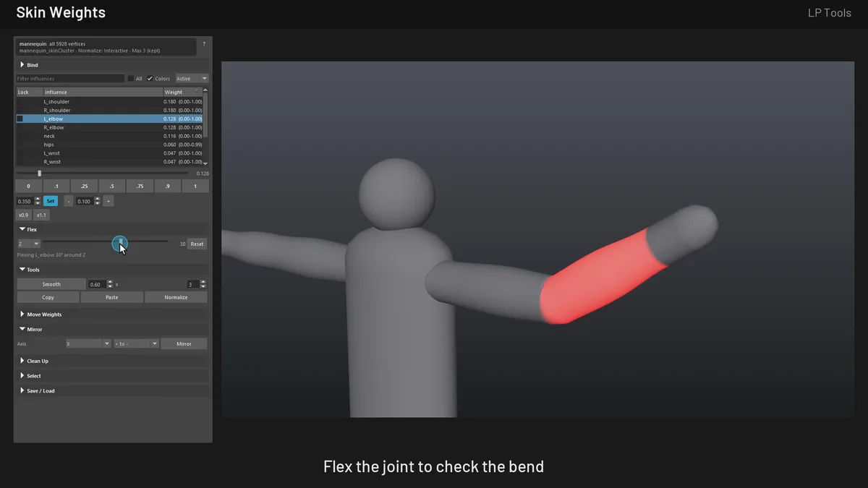Sort by the Influence column header
This screenshot has height=488, width=868.
[x=103, y=92]
